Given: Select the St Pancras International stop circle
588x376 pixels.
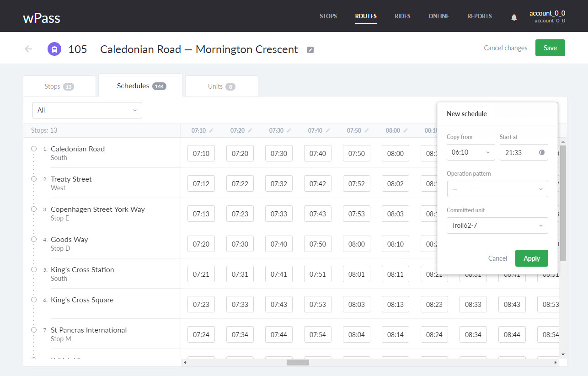Looking at the screenshot, I should point(34,330).
